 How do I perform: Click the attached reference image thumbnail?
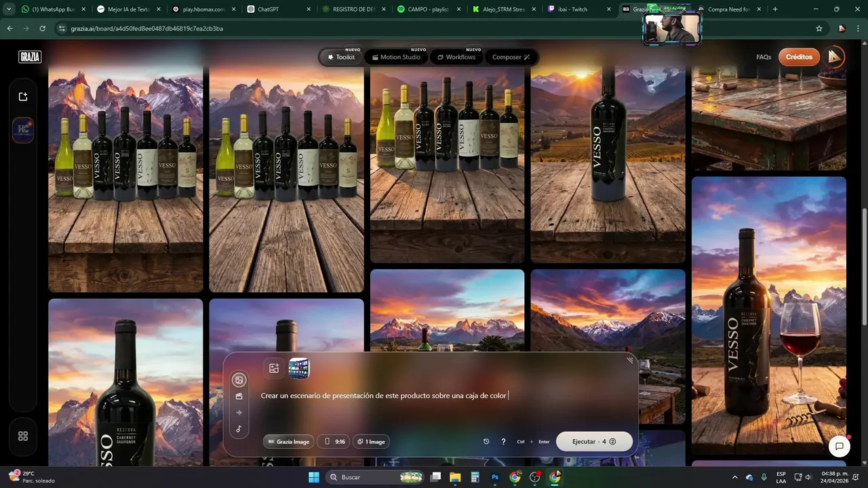tap(299, 368)
